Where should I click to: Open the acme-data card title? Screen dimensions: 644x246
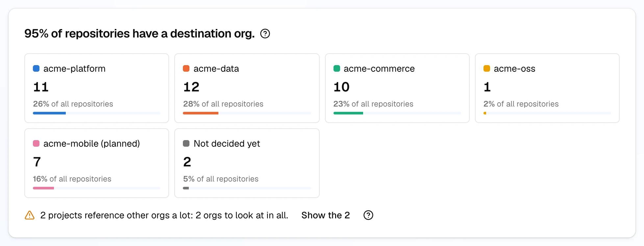click(x=216, y=68)
